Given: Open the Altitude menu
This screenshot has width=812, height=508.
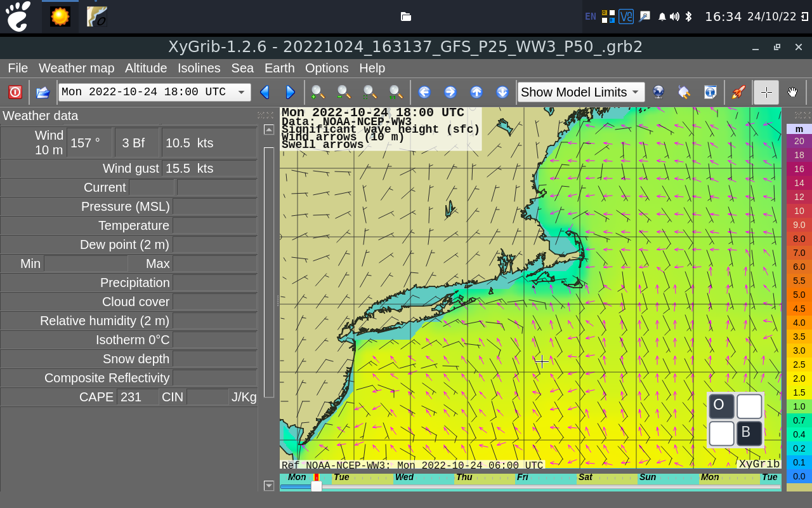Looking at the screenshot, I should coord(146,68).
